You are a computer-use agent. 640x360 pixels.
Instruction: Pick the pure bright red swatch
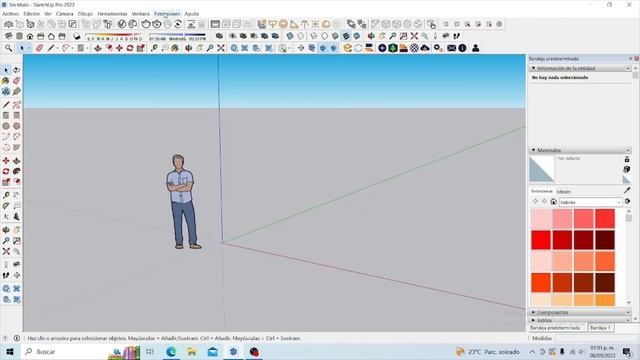coord(541,240)
